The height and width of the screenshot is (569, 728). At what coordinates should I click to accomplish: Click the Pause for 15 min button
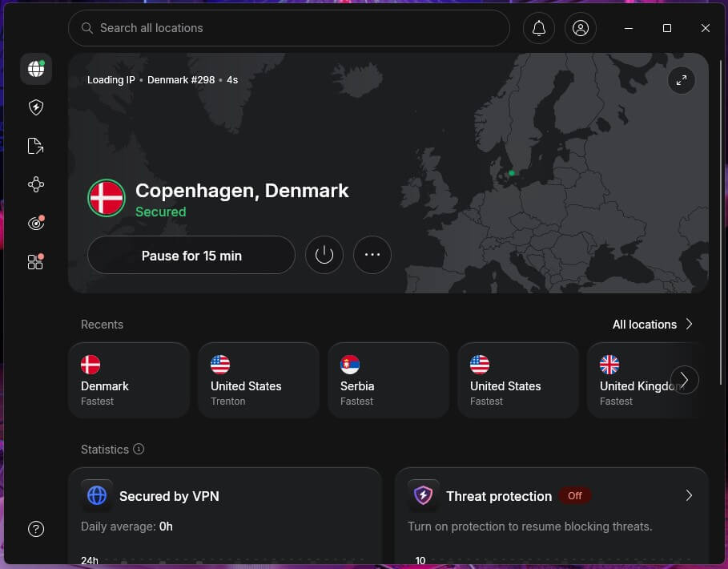coord(191,255)
